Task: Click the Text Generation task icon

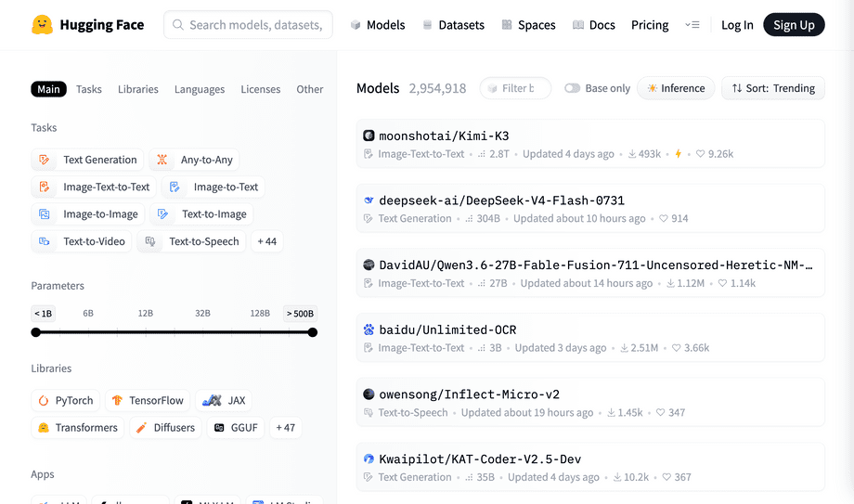Action: (45, 160)
